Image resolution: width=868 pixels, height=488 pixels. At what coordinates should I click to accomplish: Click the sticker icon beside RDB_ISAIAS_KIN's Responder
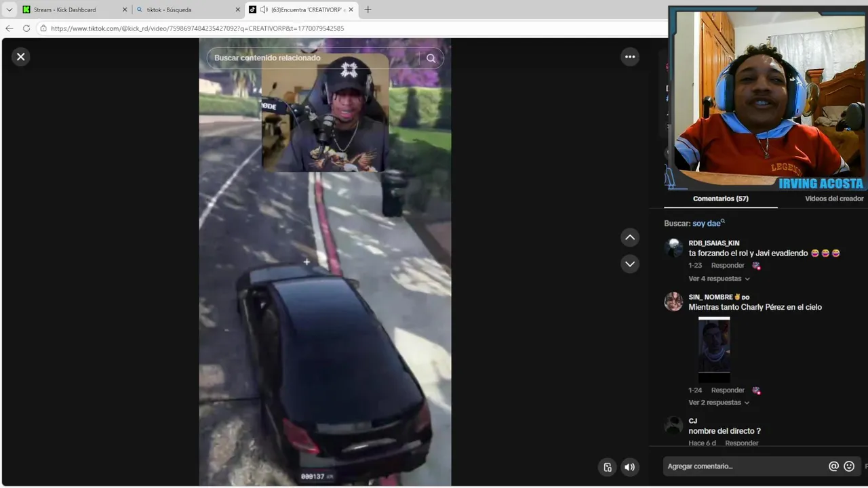click(756, 266)
